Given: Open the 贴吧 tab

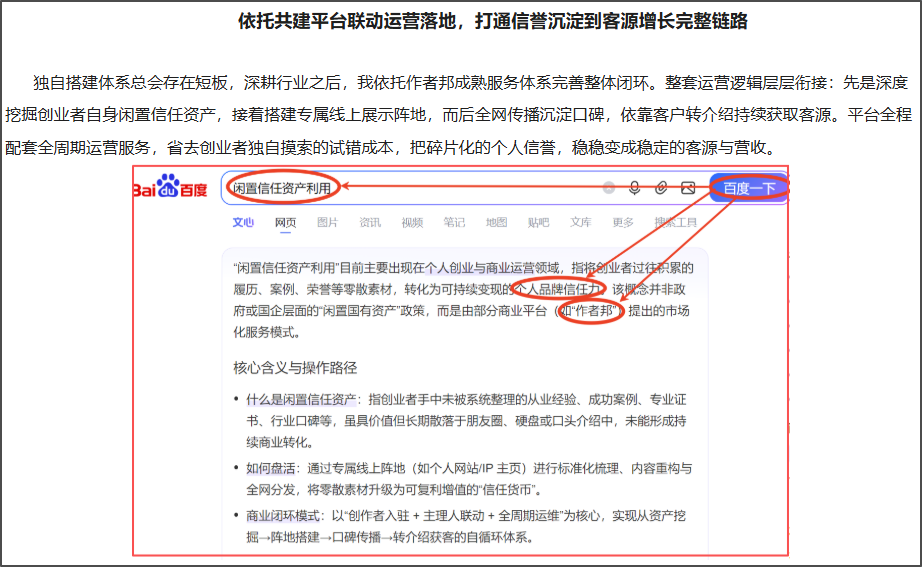Looking at the screenshot, I should click(538, 222).
